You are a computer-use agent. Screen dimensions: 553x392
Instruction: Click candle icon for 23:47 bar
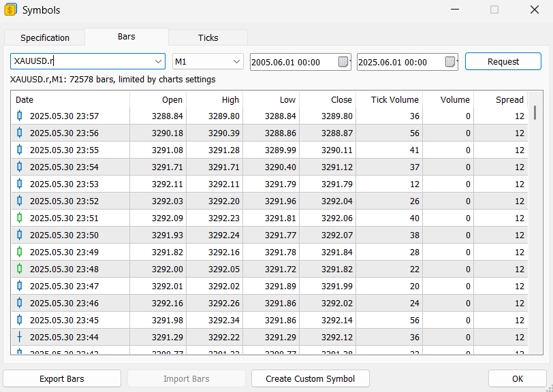[x=20, y=286]
